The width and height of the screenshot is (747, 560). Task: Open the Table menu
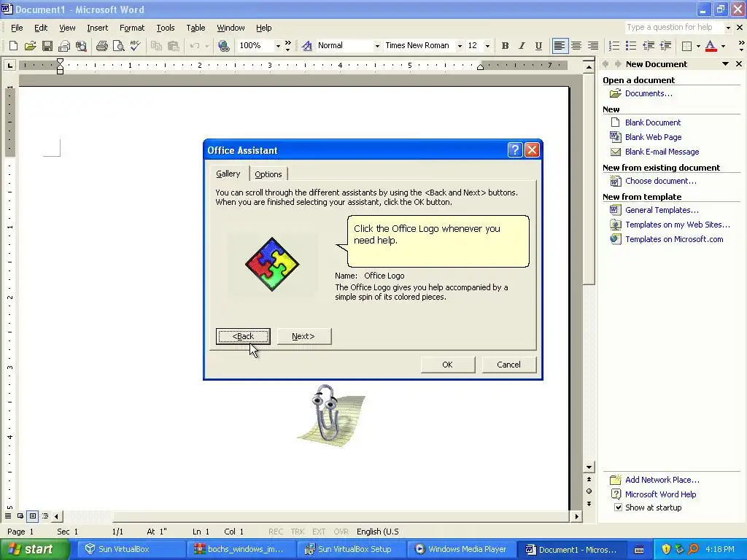[196, 28]
